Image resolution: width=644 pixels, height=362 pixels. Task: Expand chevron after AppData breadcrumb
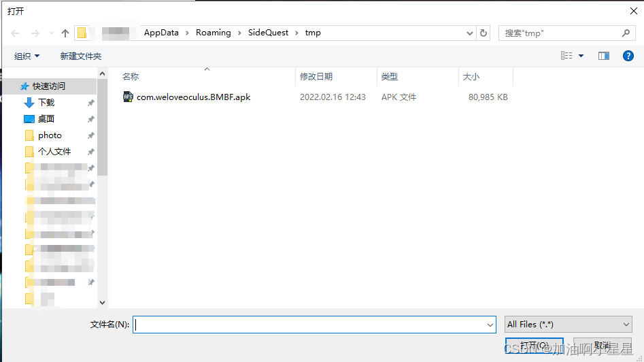(x=187, y=33)
